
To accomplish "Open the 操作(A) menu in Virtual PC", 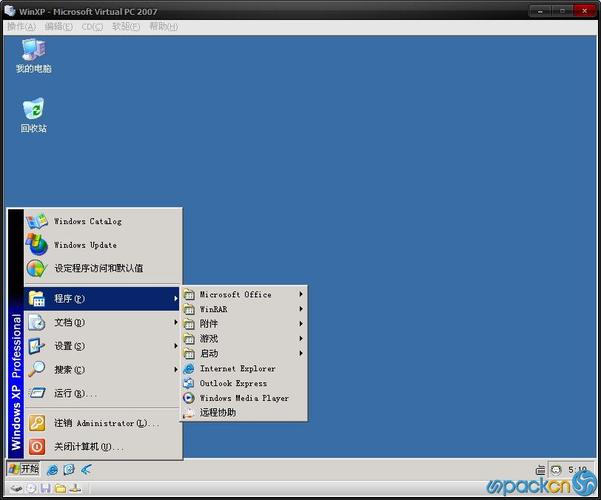I will coord(21,27).
